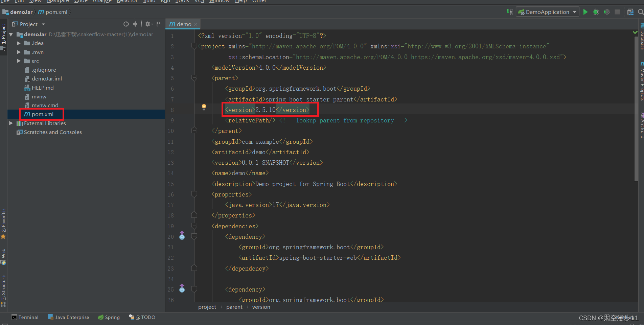Click the java.version value 17 on line 17

click(x=276, y=205)
